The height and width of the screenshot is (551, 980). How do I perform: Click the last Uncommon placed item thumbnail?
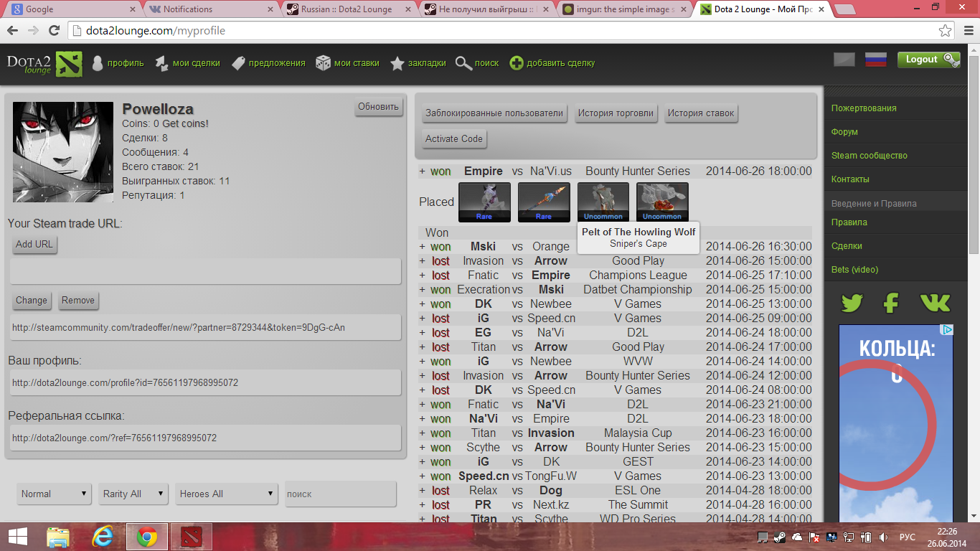coord(662,202)
